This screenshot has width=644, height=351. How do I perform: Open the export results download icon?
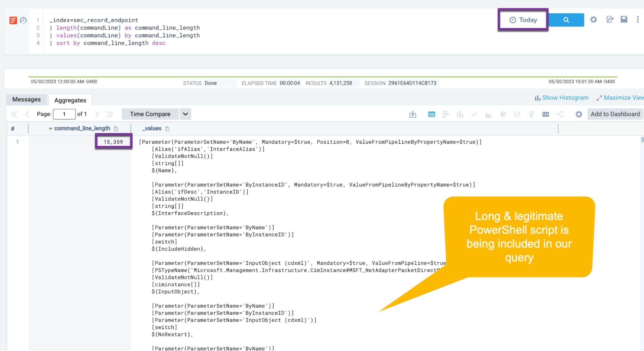[x=413, y=114]
